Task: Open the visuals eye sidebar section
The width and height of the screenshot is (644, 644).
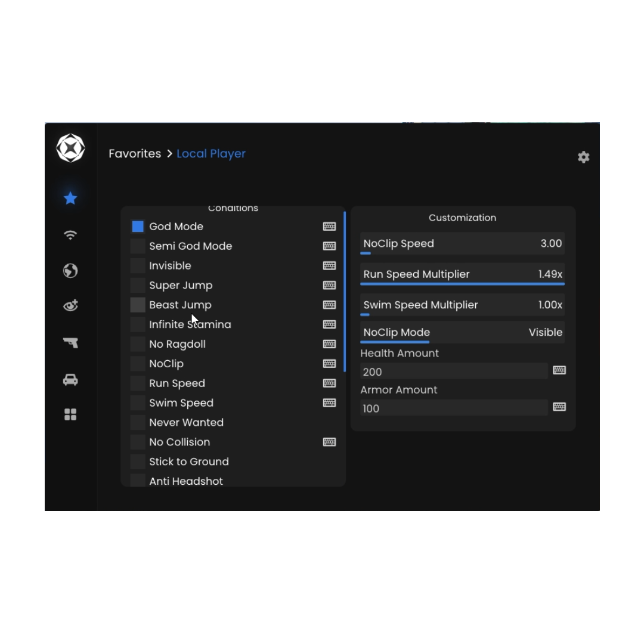Action: [70, 306]
